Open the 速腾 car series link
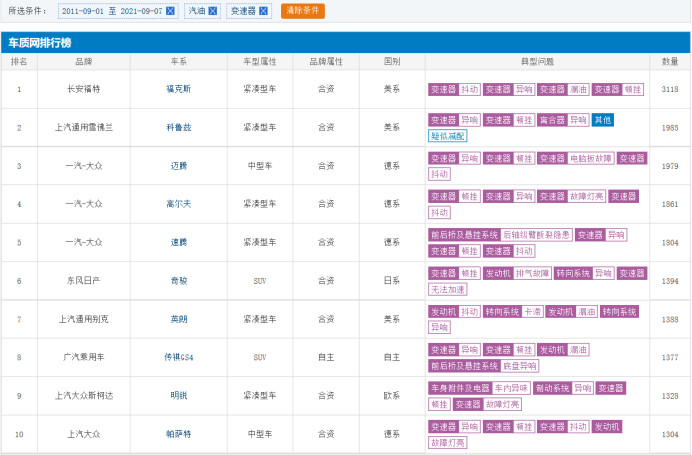 (179, 242)
